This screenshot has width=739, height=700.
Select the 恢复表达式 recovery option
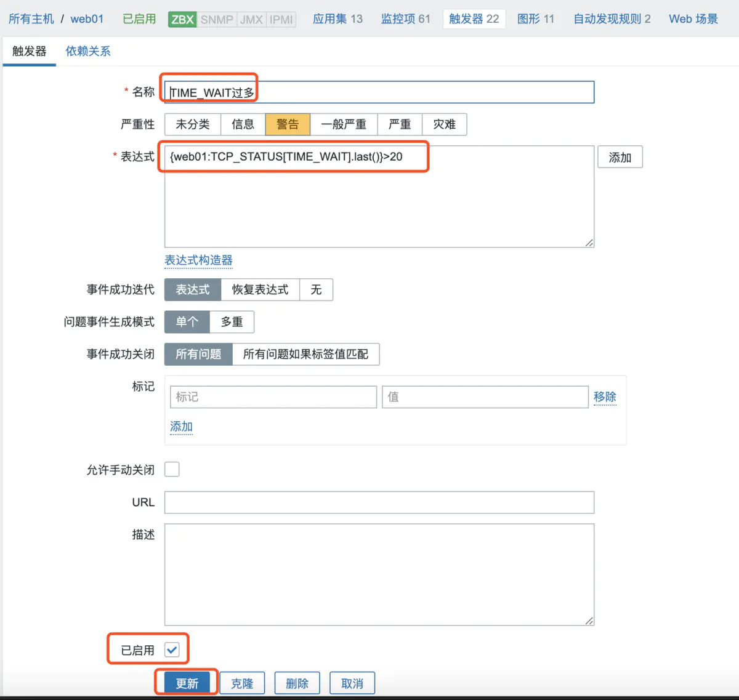point(260,289)
